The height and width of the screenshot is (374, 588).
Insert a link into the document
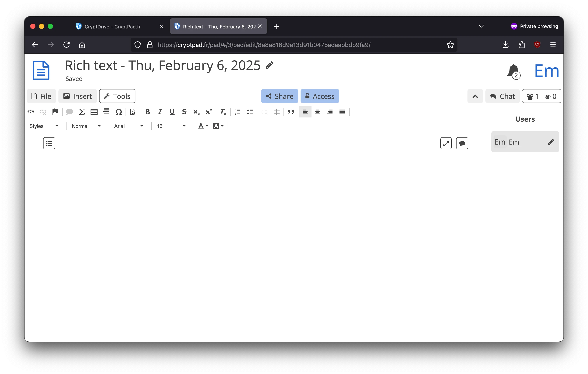[31, 112]
